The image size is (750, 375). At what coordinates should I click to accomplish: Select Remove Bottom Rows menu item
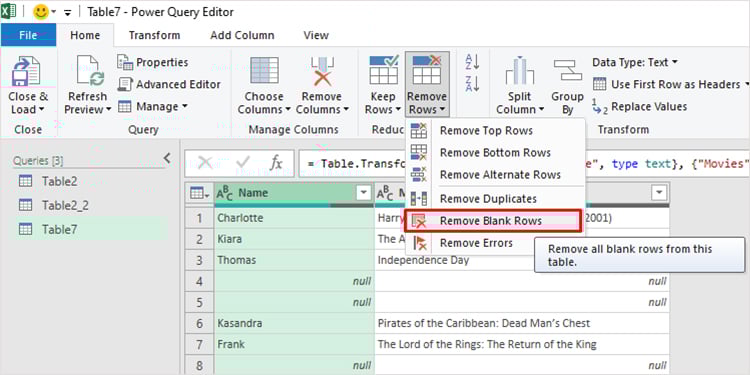coord(495,153)
